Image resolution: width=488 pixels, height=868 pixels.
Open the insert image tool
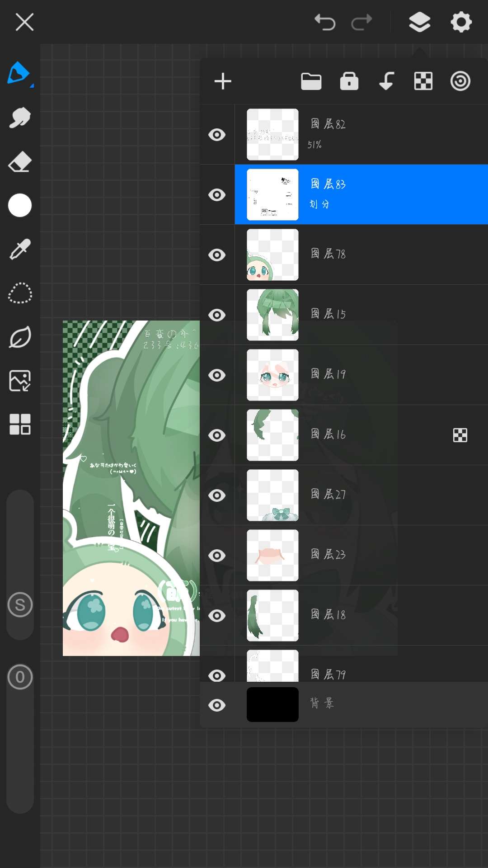click(x=20, y=381)
